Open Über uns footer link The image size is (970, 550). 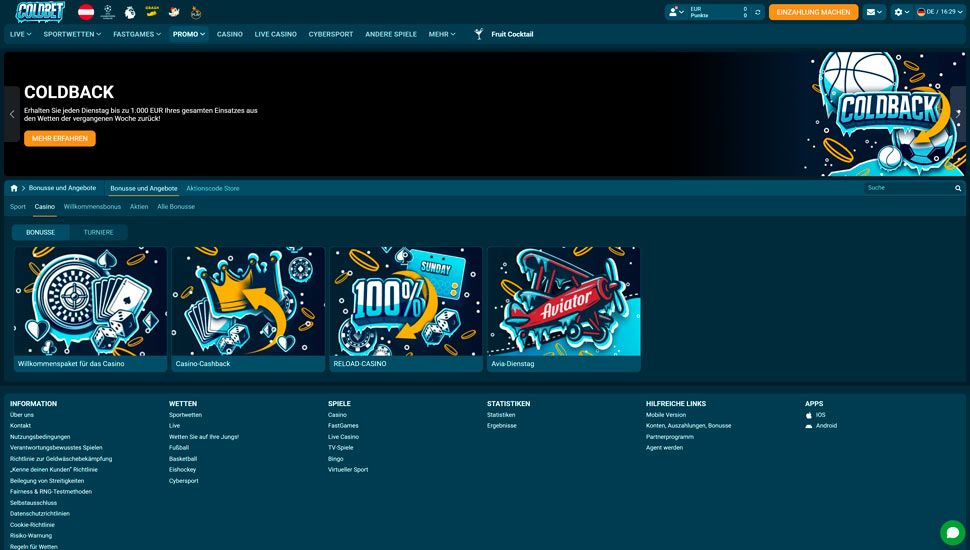click(22, 415)
